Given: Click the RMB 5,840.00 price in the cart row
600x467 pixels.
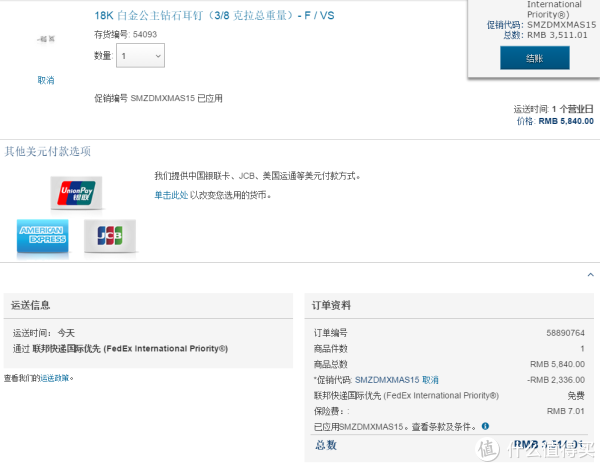Looking at the screenshot, I should (566, 121).
